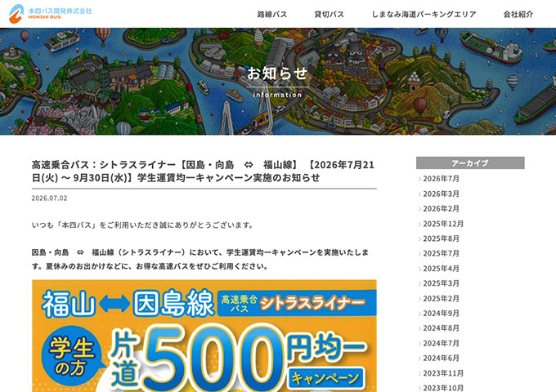Open the 2024年8月 archive
This screenshot has width=556, height=392.
pos(441,328)
